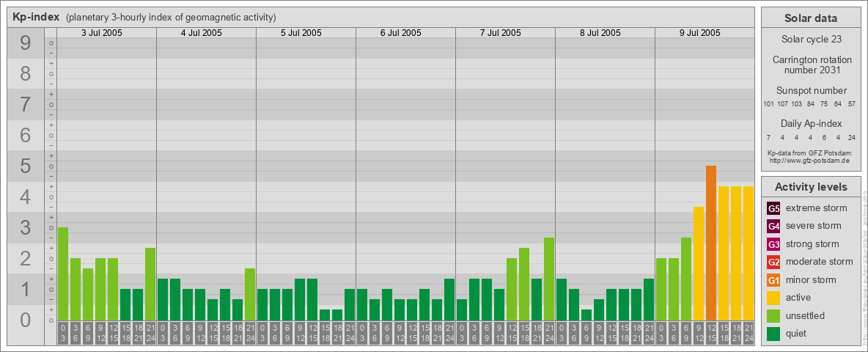Screen dimensions: 868x352
Task: Click sunspot value 103
Action: click(797, 104)
